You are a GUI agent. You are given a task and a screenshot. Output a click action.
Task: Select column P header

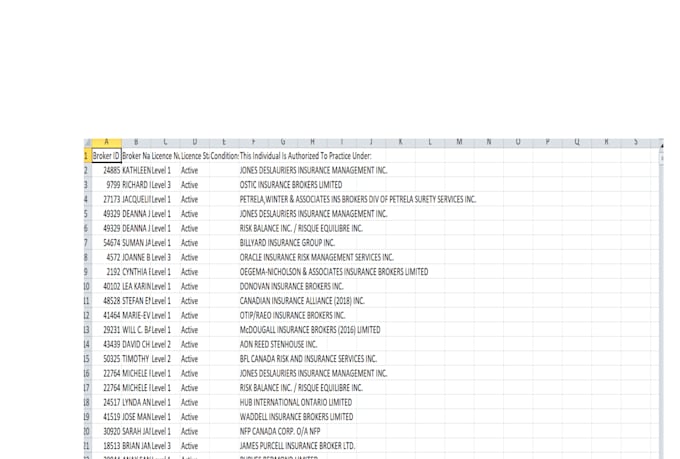tap(547, 142)
